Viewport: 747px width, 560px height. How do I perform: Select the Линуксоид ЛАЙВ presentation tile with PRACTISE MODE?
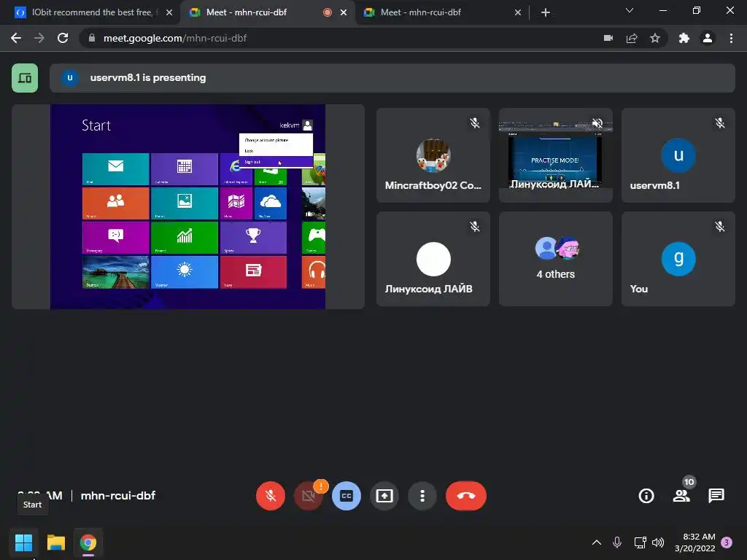pos(555,155)
